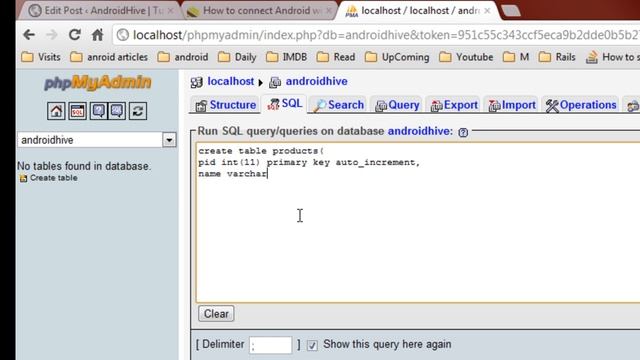Click the Clear button
640x360 pixels.
pyautogui.click(x=216, y=314)
